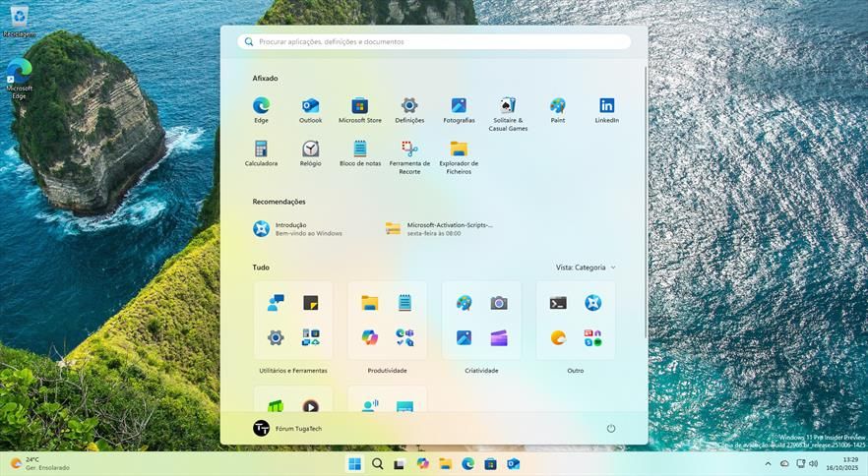Open the pinned Explorador de Ficheiros
Viewport: 868px width, 476px height.
(459, 156)
